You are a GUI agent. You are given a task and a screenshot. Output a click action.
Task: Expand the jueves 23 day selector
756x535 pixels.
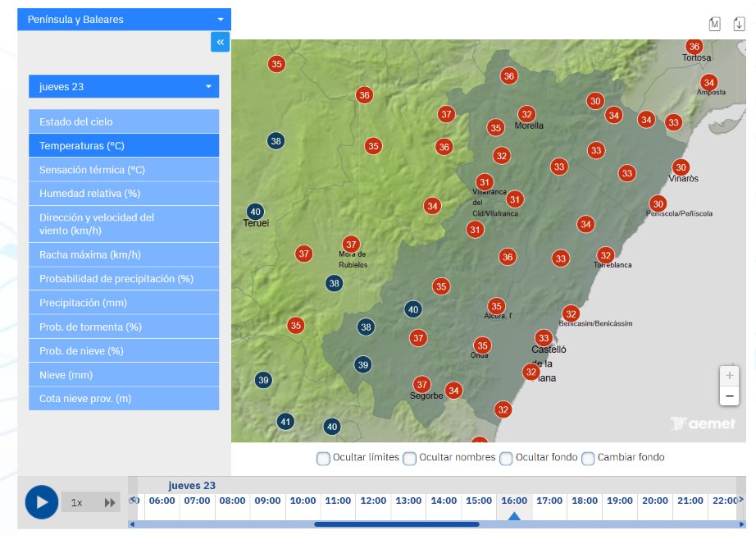[x=124, y=86]
